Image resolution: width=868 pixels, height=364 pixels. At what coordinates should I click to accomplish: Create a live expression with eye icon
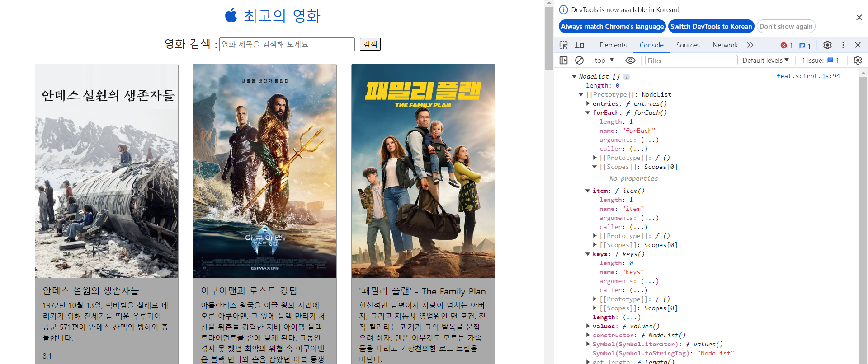(x=630, y=60)
